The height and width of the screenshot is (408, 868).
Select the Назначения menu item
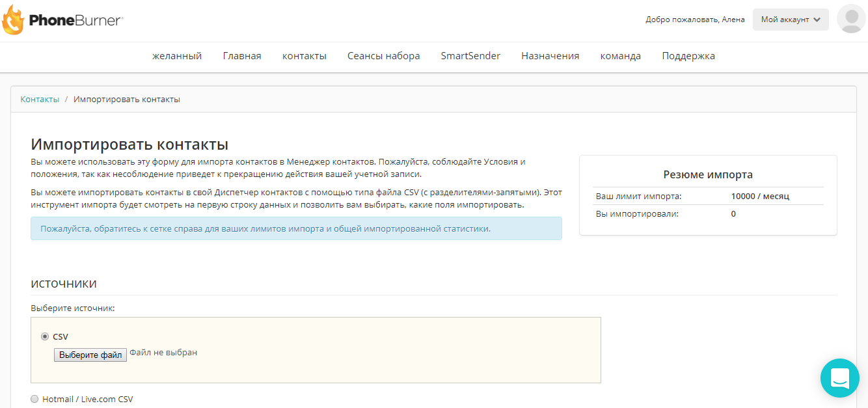point(550,56)
